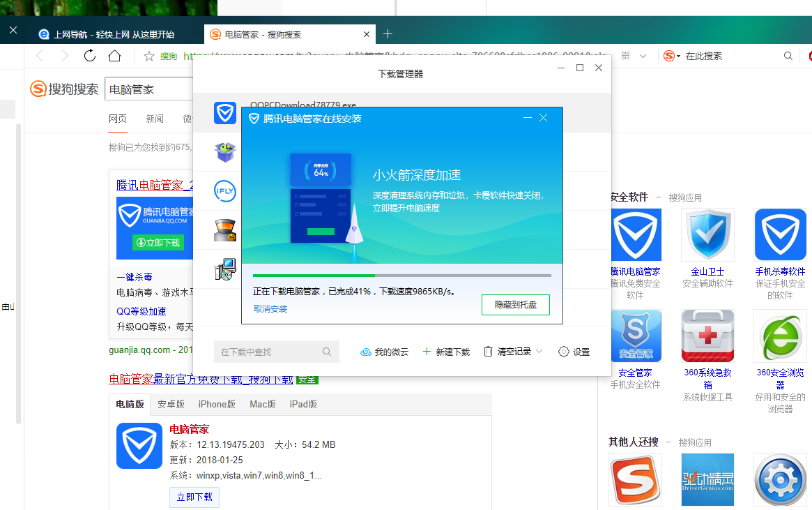This screenshot has height=510, width=812.
Task: Select the bird game icon download entry
Action: point(225,152)
